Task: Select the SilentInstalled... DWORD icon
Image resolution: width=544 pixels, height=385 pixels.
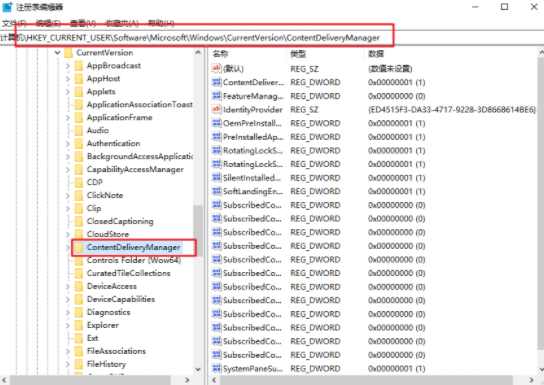Action: pos(216,178)
